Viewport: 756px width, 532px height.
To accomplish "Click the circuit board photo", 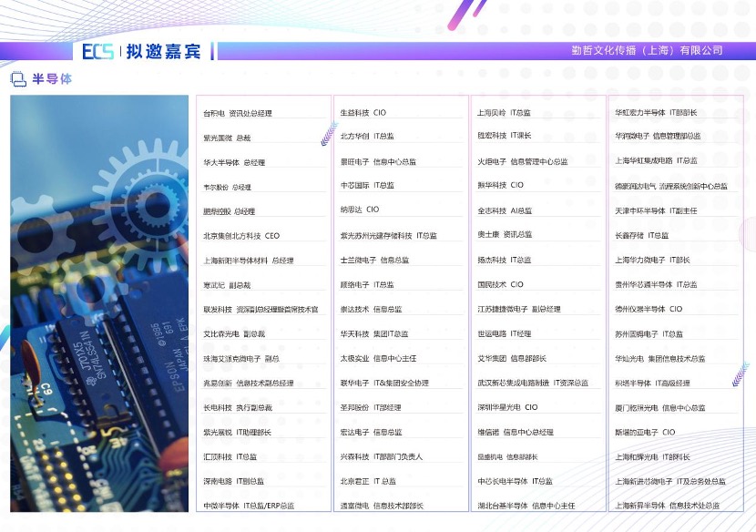I will [99, 303].
